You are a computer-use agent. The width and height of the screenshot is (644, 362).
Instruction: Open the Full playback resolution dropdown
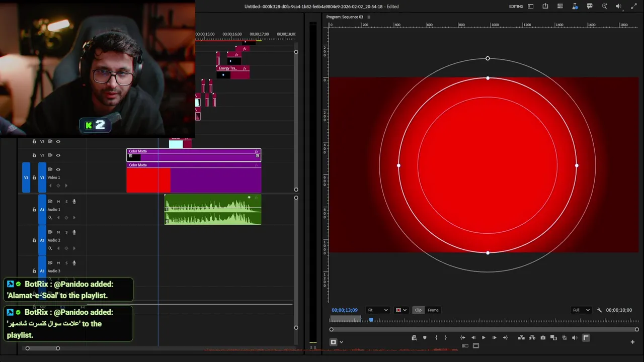pyautogui.click(x=581, y=310)
